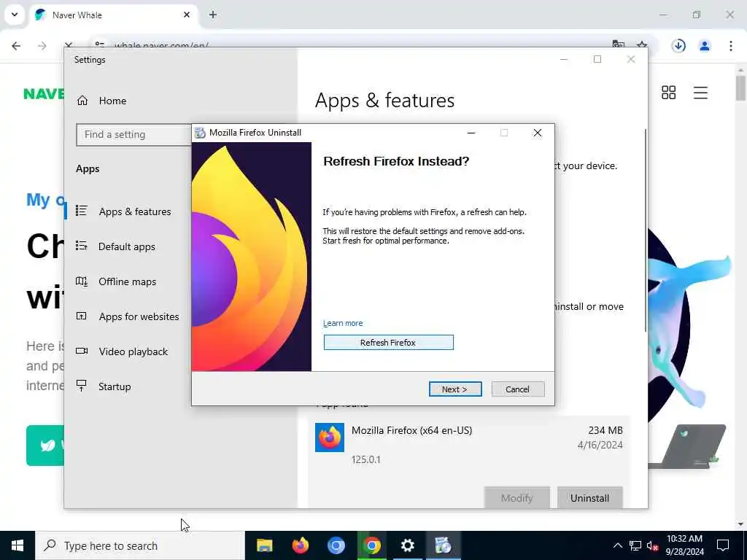Click the Firefox Uninstall dialog title icon
The width and height of the screenshot is (747, 560).
click(201, 133)
